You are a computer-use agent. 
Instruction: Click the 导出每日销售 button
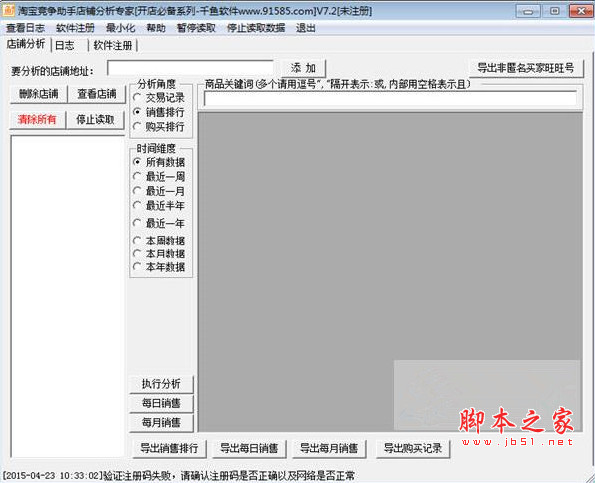coord(249,448)
